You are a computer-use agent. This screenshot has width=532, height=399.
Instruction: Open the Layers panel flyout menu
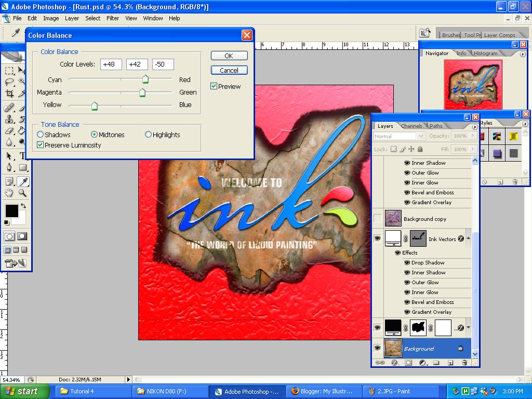click(x=475, y=127)
